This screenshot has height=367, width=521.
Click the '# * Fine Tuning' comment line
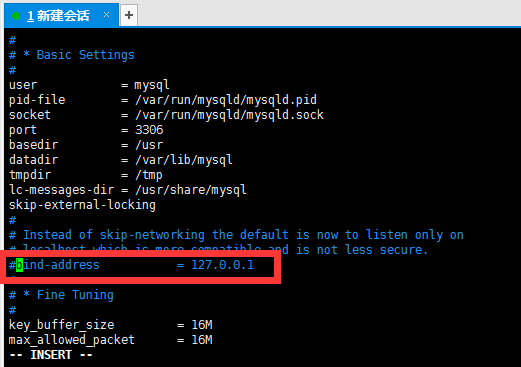pos(61,295)
